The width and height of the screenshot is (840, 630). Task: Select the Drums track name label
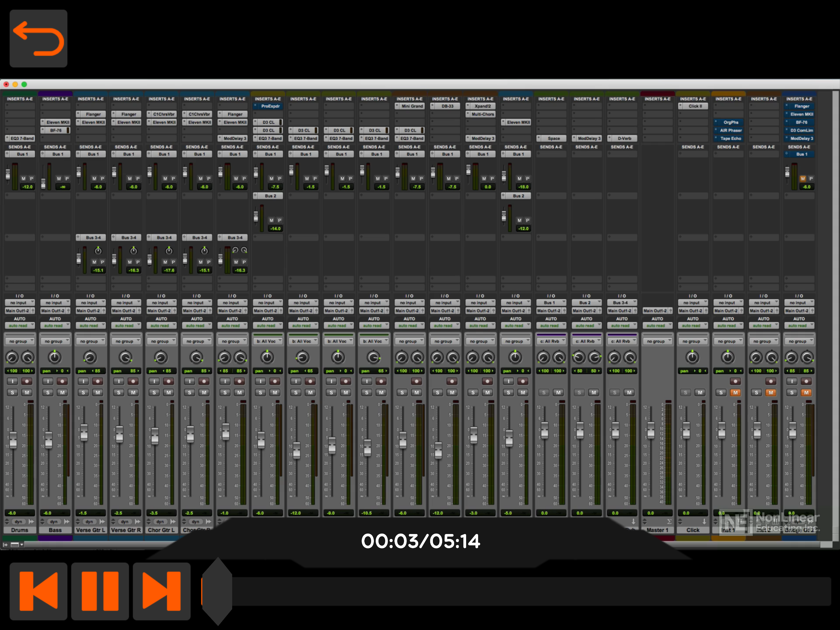20,530
